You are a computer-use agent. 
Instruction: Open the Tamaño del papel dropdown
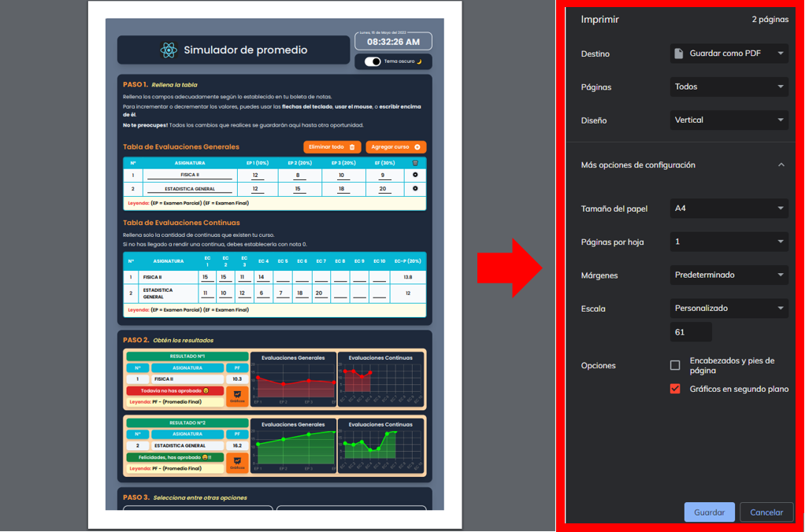click(729, 209)
